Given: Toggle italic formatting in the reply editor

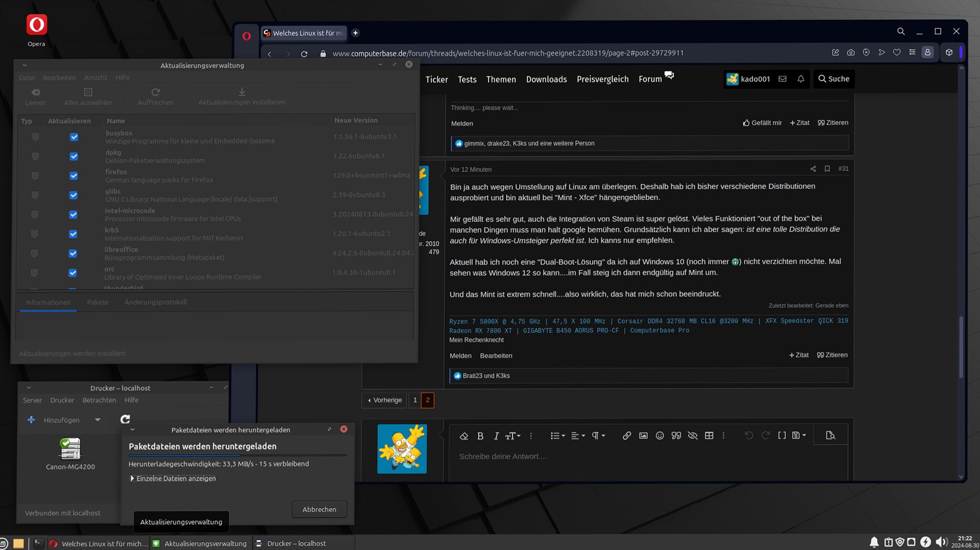Looking at the screenshot, I should (x=496, y=436).
